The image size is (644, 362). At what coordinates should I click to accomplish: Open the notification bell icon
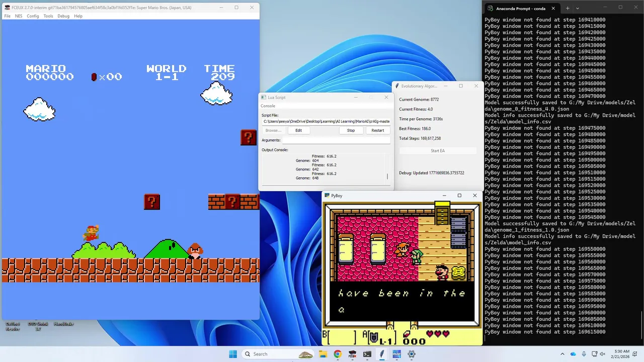coord(636,354)
